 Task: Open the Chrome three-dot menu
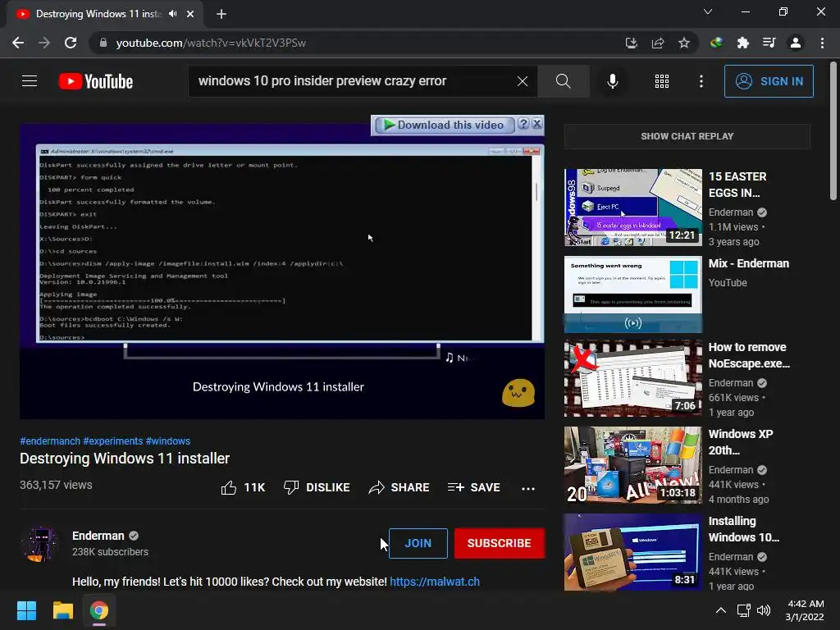click(822, 43)
